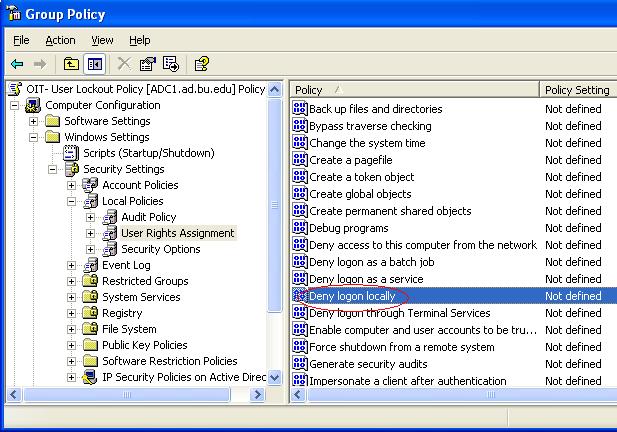617x432 pixels.
Task: Click the Group Policy title bar icon
Action: [15, 13]
